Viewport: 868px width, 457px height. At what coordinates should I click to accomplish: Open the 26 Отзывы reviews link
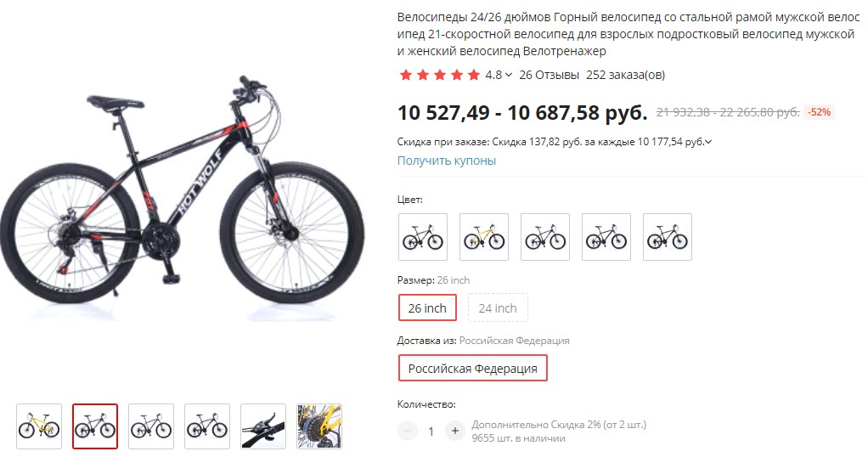[x=549, y=75]
